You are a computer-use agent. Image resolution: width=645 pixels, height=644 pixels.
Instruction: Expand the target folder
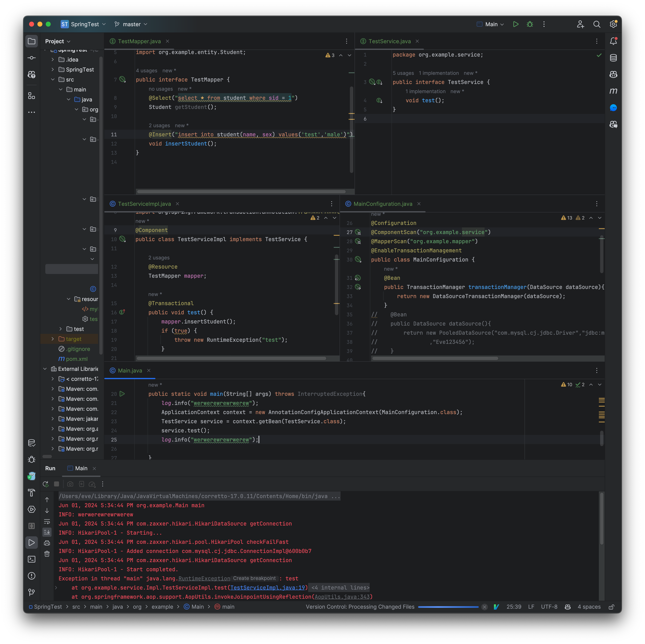(53, 339)
